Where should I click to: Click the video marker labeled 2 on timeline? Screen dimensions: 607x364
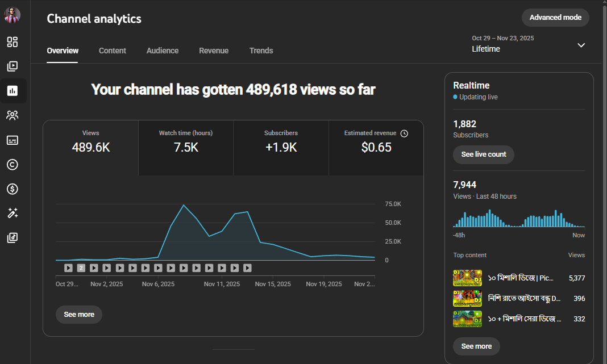(x=81, y=268)
